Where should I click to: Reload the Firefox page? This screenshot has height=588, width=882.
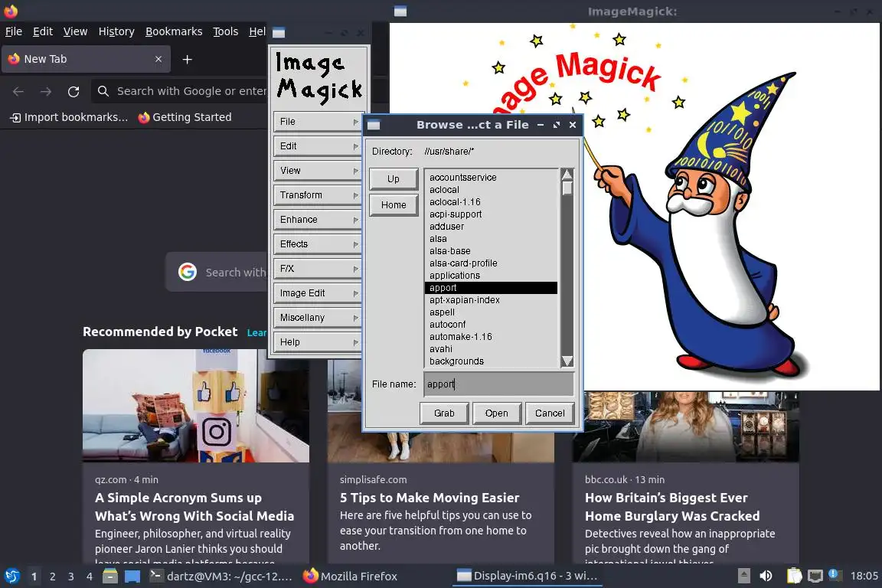73,91
